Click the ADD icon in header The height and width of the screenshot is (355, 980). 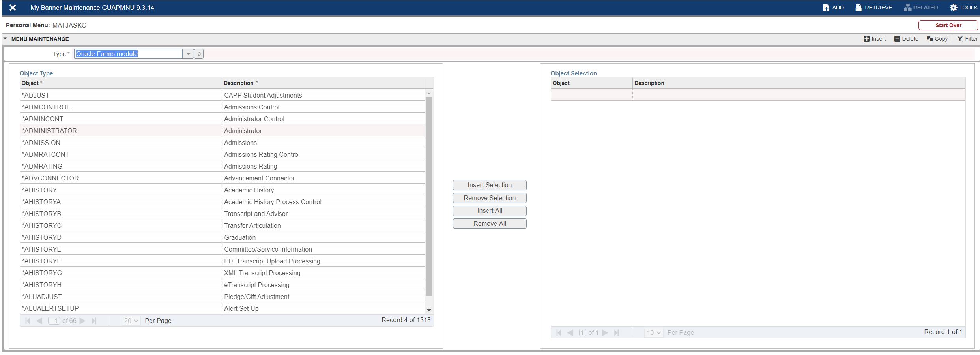click(x=826, y=8)
